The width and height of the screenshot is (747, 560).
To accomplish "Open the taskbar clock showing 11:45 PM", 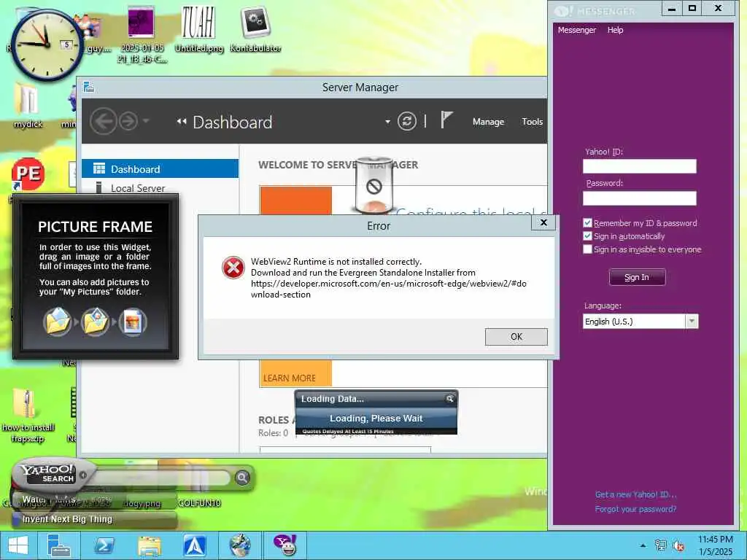I will point(715,545).
